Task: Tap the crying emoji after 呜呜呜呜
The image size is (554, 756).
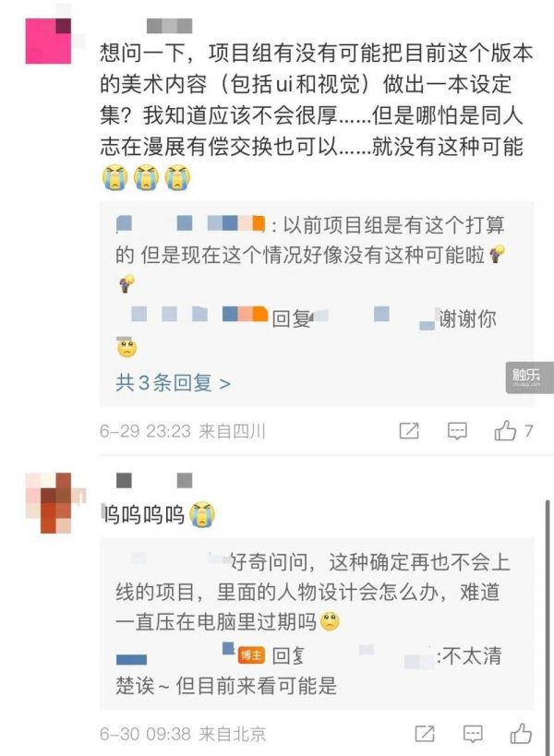Action: 202,514
